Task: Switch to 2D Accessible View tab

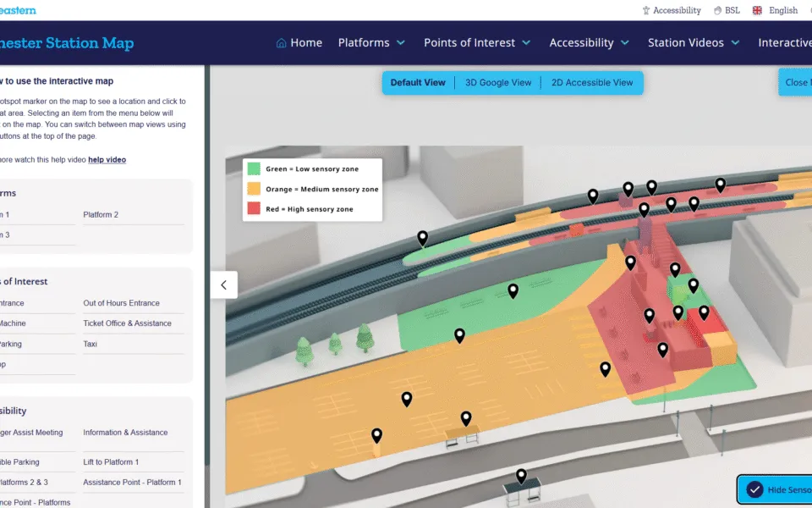Action: tap(592, 83)
